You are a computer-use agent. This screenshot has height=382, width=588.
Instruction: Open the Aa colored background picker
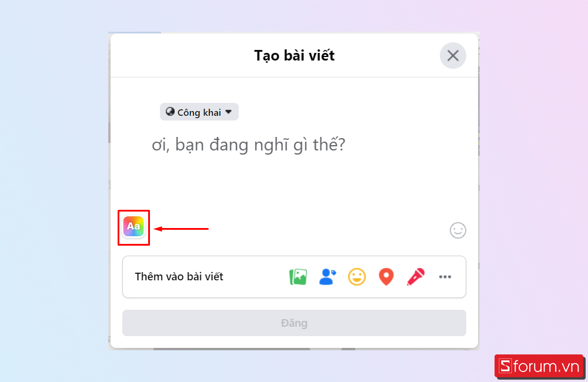(x=133, y=226)
